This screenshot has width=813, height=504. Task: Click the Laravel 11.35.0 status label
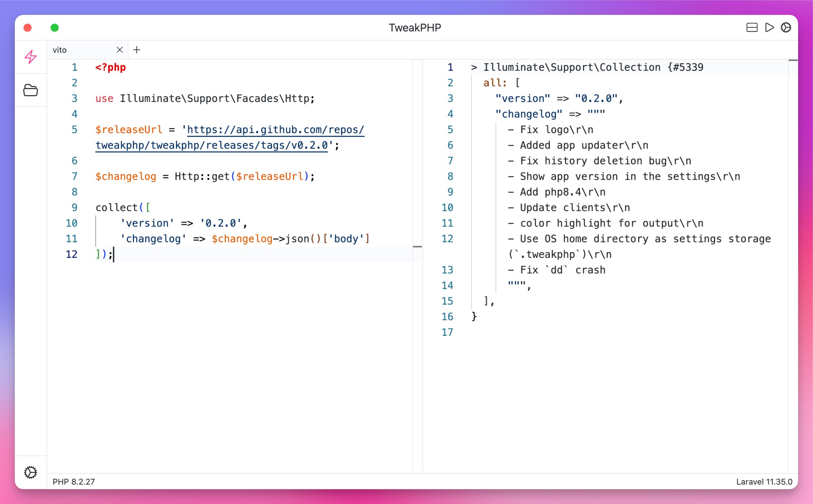(764, 482)
